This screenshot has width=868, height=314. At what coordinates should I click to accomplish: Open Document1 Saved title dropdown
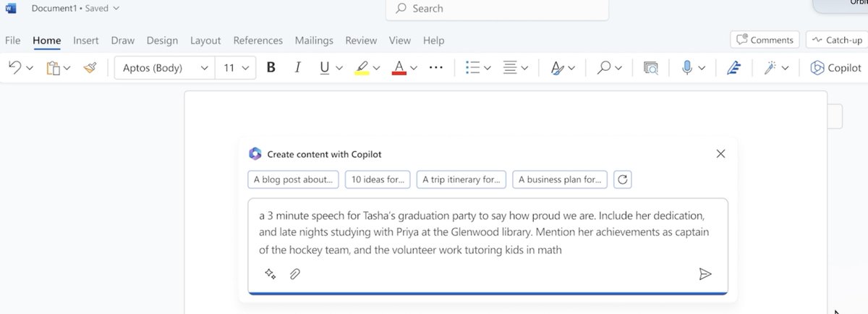[75, 8]
